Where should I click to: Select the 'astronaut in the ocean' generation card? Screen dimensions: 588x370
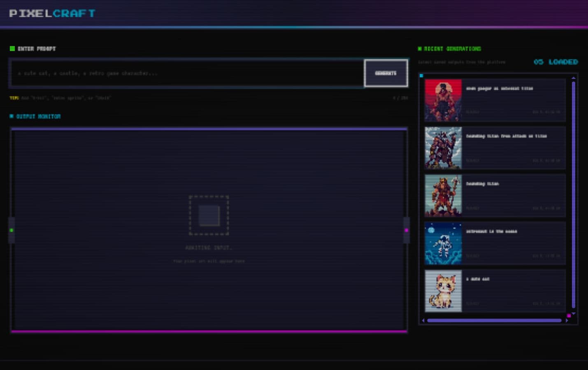click(495, 243)
